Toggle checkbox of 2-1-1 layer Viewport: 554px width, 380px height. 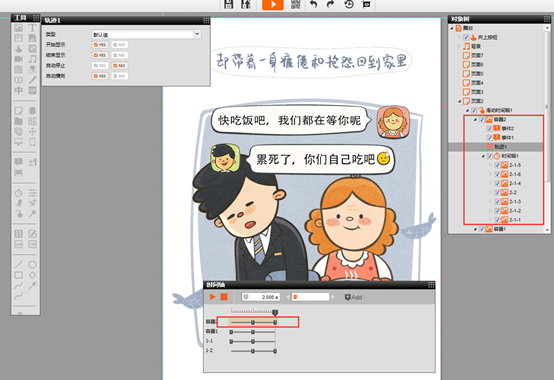pos(497,220)
